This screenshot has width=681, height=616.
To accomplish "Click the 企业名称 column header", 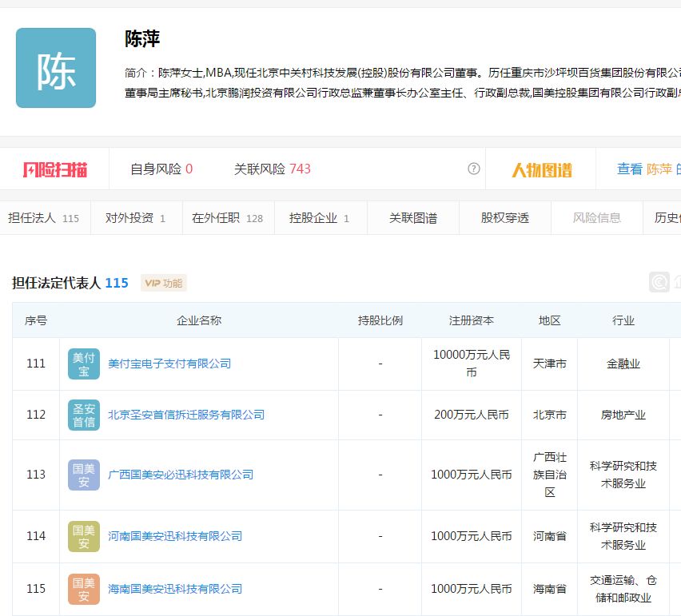I will tap(199, 321).
